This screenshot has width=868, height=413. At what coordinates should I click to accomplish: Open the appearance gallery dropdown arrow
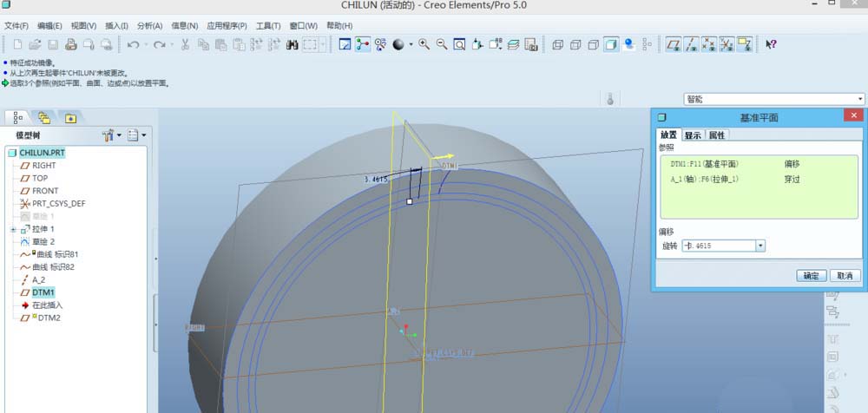point(411,44)
